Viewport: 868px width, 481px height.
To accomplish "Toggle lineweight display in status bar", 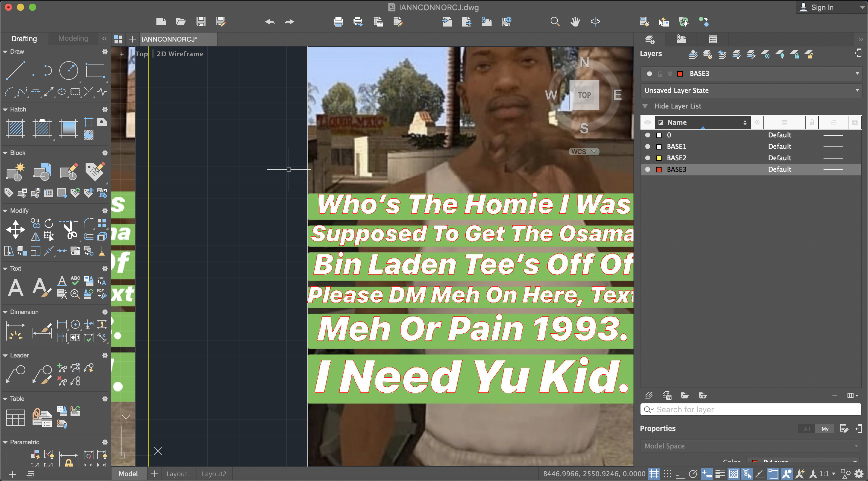I will click(720, 474).
